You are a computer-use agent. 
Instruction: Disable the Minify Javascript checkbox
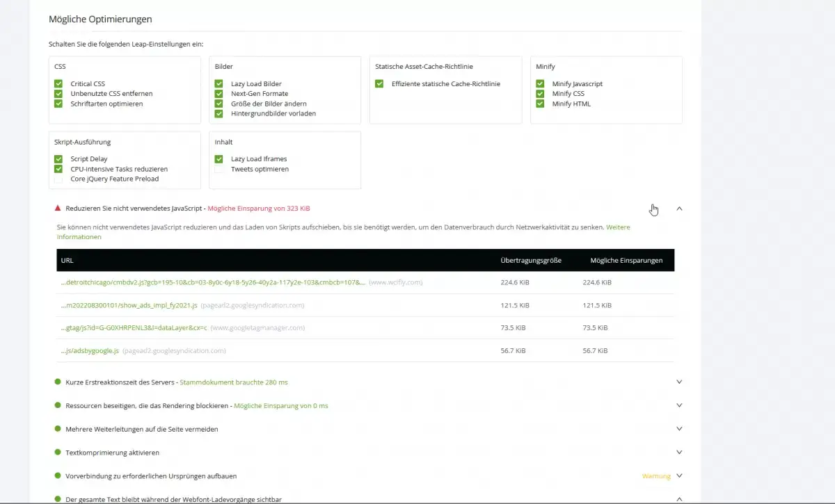point(540,84)
